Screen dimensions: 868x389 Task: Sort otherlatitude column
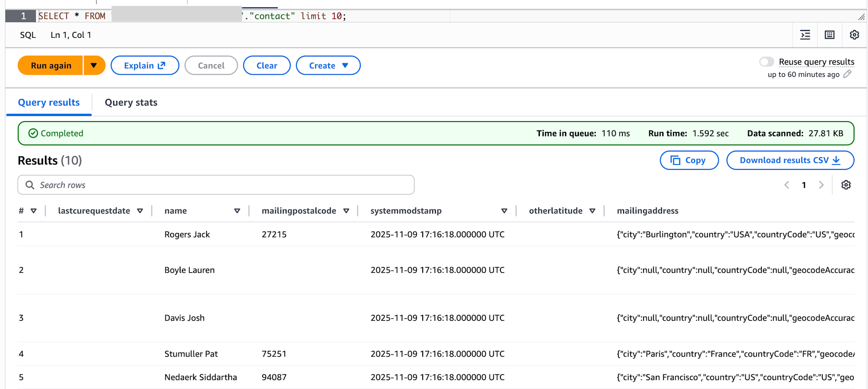point(592,211)
